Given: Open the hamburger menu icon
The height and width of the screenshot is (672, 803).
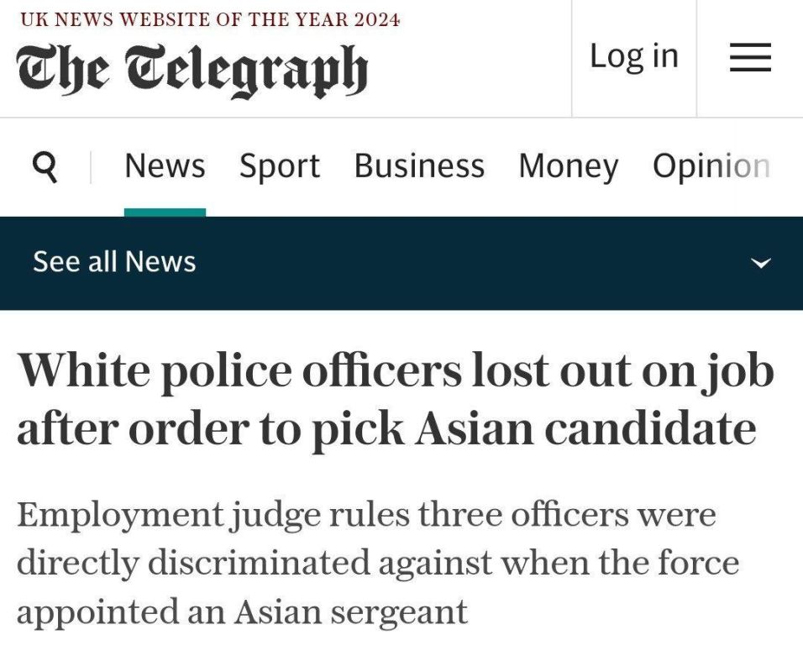Looking at the screenshot, I should pos(750,58).
